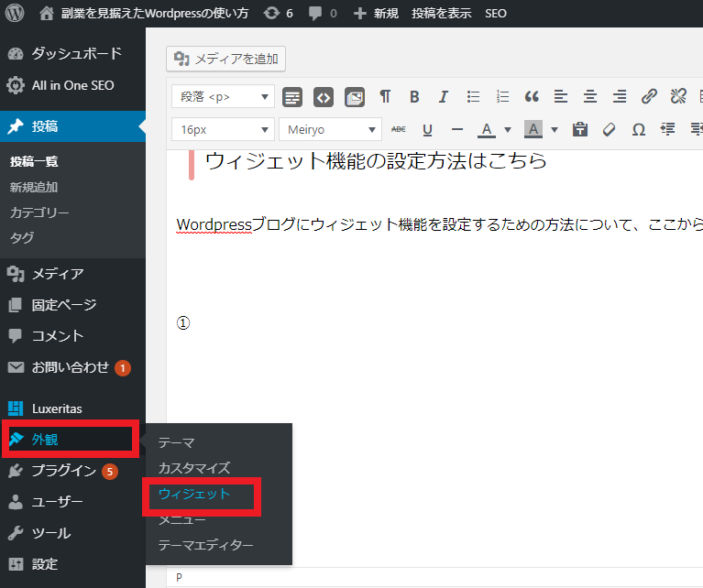Image resolution: width=703 pixels, height=588 pixels.
Task: Toggle bold formatting in editor toolbar
Action: pyautogui.click(x=414, y=96)
